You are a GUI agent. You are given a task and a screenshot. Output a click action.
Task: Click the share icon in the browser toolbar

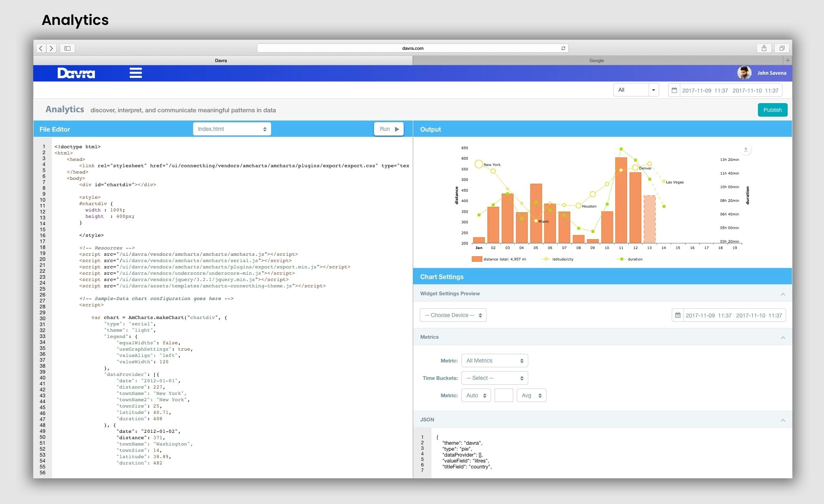[x=764, y=48]
